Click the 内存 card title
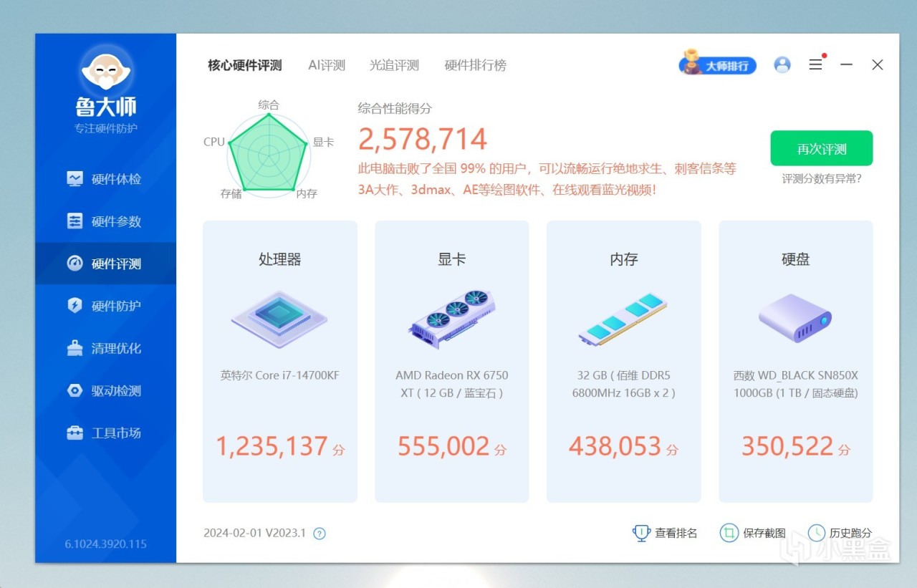Image resolution: width=917 pixels, height=588 pixels. (623, 259)
